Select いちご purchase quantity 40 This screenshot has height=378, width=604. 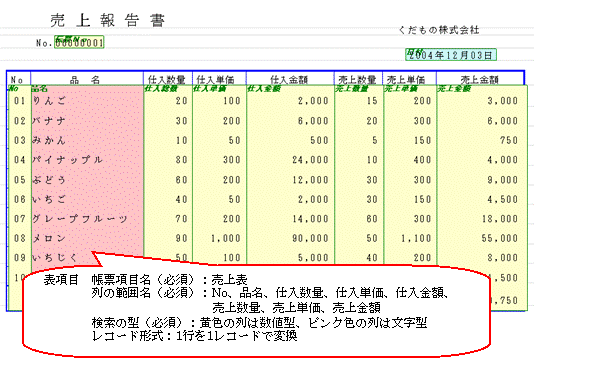pyautogui.click(x=182, y=199)
